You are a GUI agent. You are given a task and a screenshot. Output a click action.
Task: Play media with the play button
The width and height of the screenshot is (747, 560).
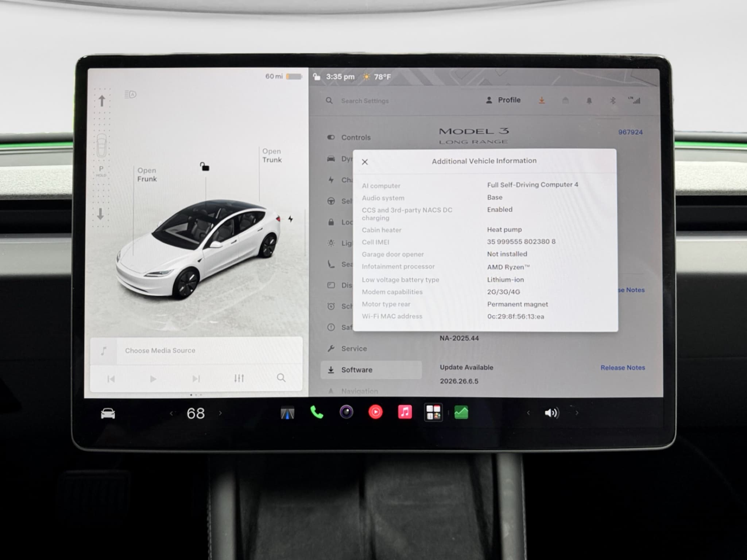[x=153, y=379]
